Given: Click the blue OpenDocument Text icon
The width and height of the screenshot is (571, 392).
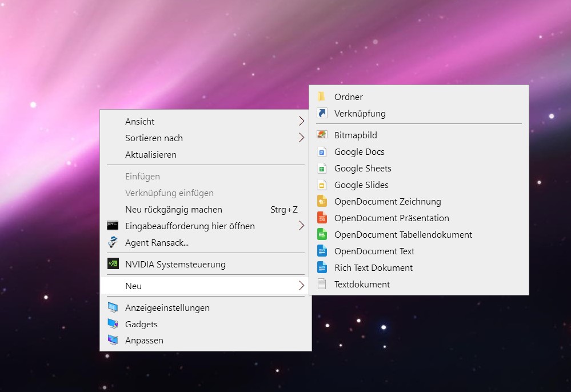Looking at the screenshot, I should click(x=322, y=251).
